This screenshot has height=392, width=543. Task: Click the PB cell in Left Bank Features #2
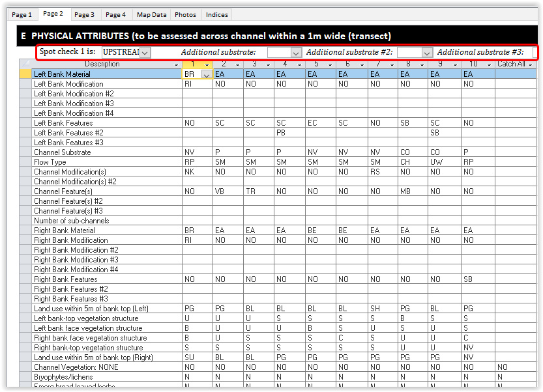pos(289,133)
